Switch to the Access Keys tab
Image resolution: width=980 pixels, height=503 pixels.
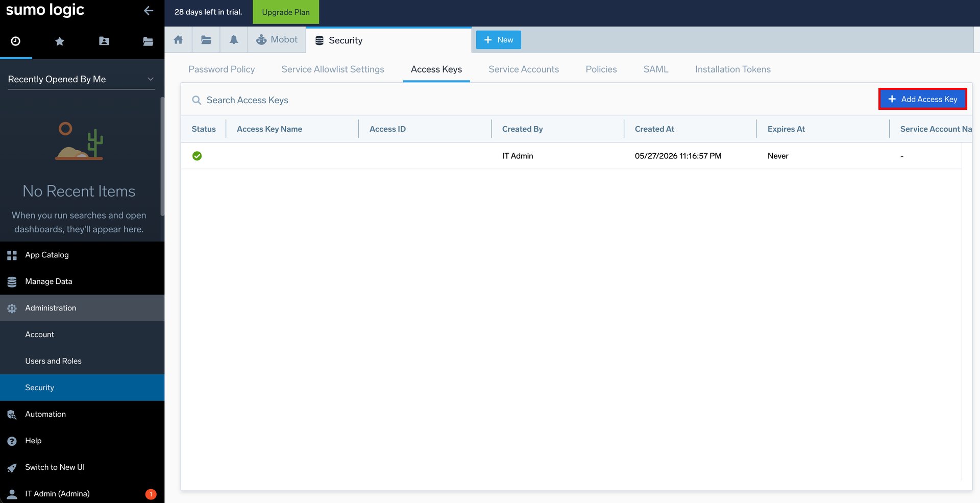coord(436,69)
